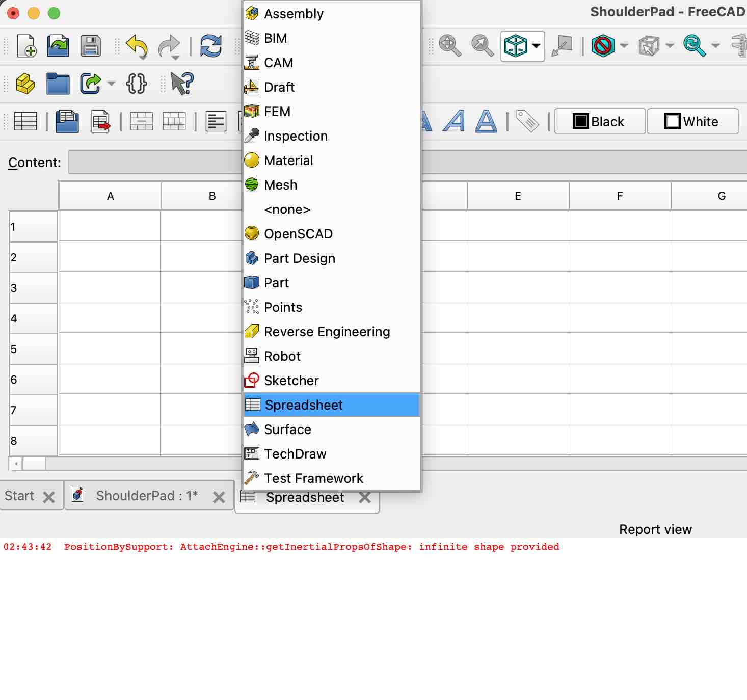Choose TechDraw from the list

click(332, 454)
